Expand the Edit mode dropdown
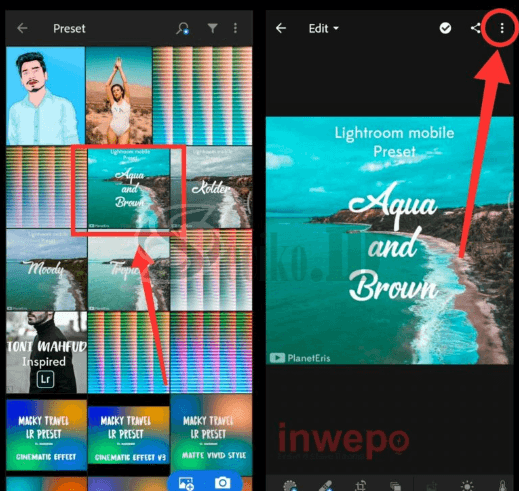This screenshot has height=491, width=519. tap(323, 29)
